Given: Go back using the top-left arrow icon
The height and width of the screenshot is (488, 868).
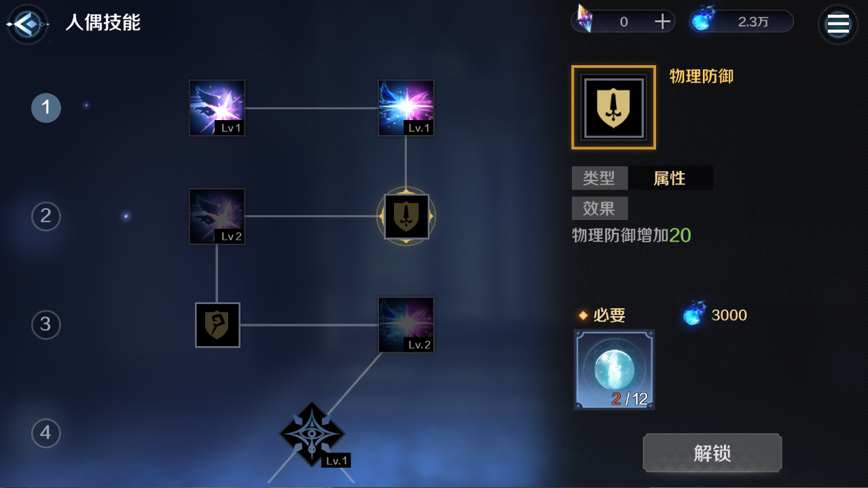Looking at the screenshot, I should (x=26, y=24).
